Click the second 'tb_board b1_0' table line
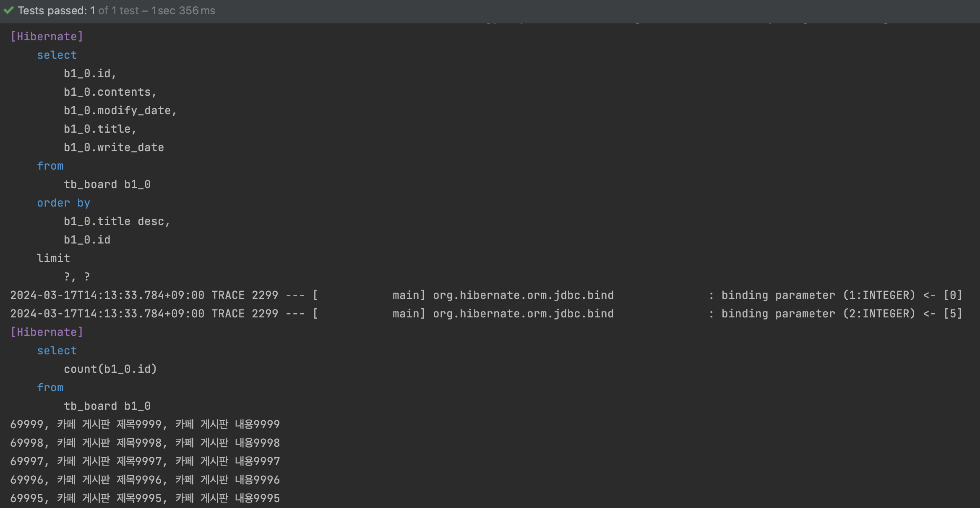The height and width of the screenshot is (508, 980). click(x=107, y=406)
